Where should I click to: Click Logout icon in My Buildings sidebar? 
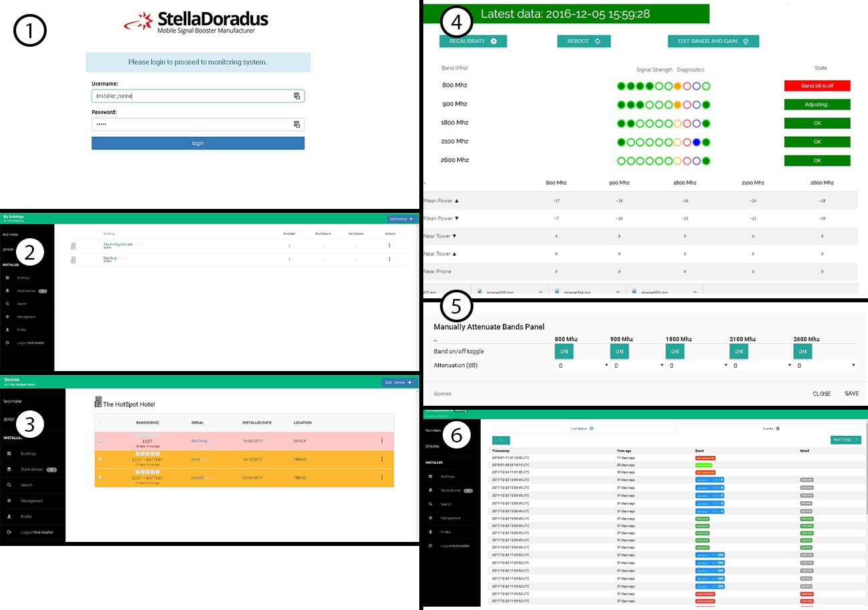pos(7,342)
